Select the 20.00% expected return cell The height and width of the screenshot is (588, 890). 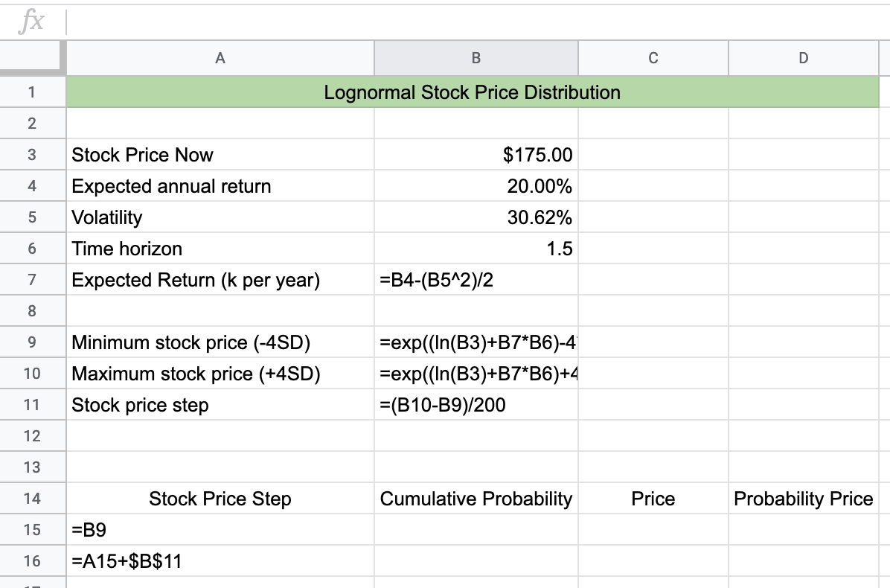476,186
